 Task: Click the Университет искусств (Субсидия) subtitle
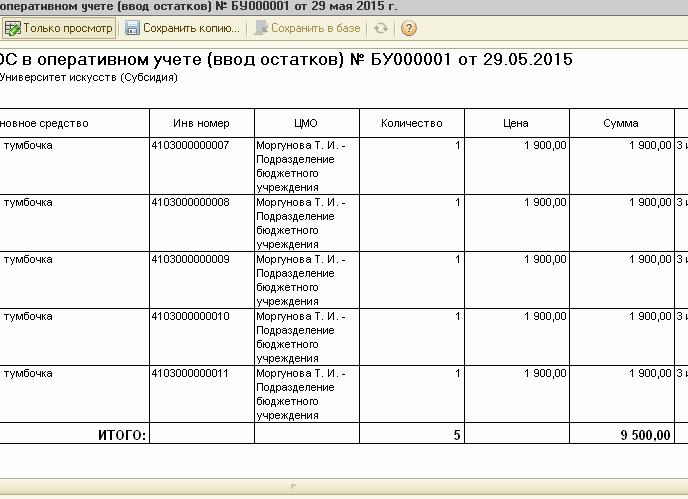tap(89, 78)
